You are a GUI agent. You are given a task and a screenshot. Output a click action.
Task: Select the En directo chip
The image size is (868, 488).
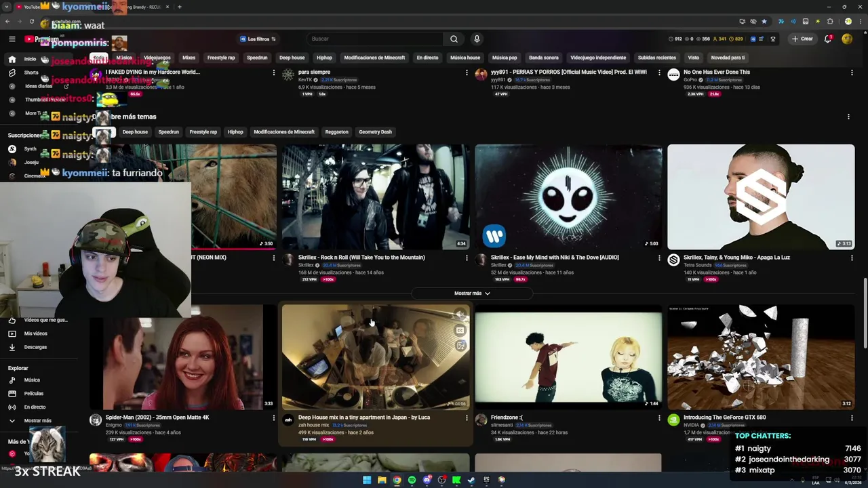[x=427, y=58]
